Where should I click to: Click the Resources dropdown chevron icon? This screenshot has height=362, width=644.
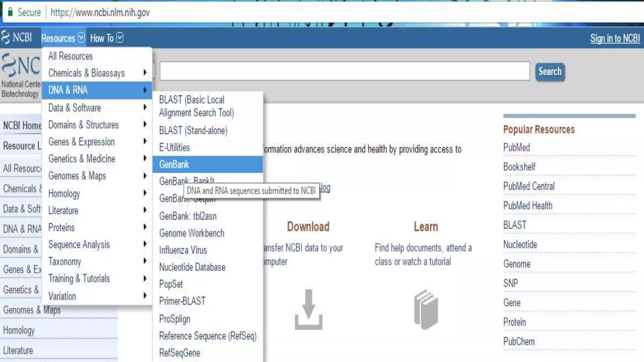click(81, 38)
